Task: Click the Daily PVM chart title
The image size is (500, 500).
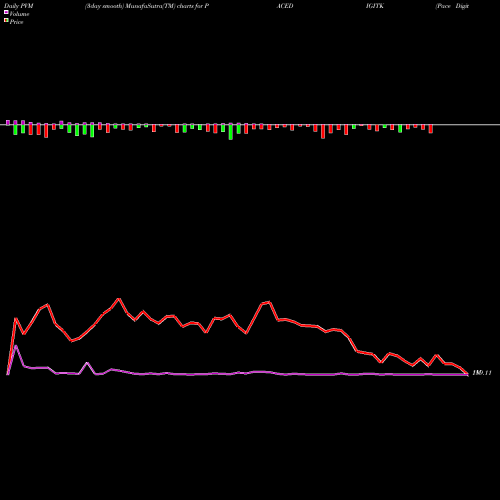Action: tap(19, 6)
